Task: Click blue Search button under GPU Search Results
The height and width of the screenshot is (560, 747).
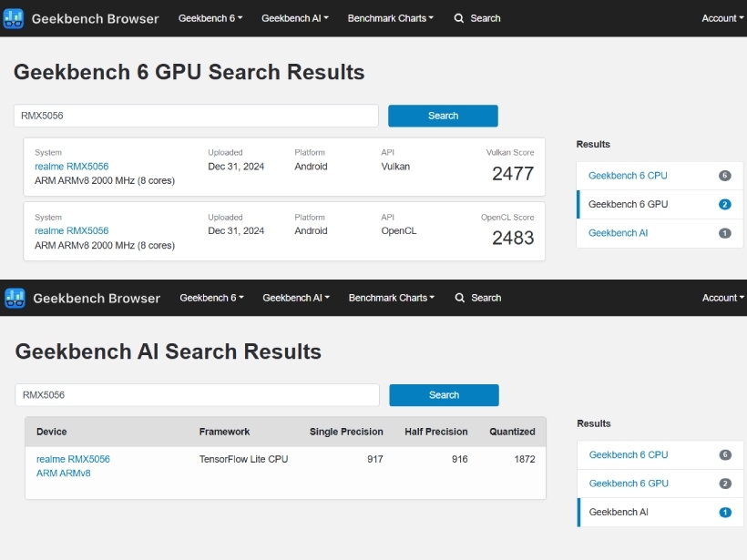Action: click(x=443, y=116)
